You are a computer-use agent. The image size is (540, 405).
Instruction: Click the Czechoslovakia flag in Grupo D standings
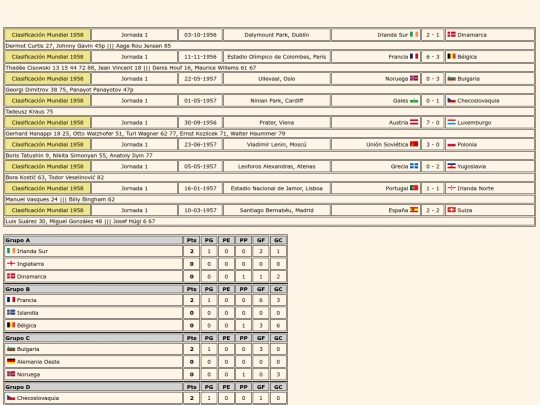click(11, 398)
